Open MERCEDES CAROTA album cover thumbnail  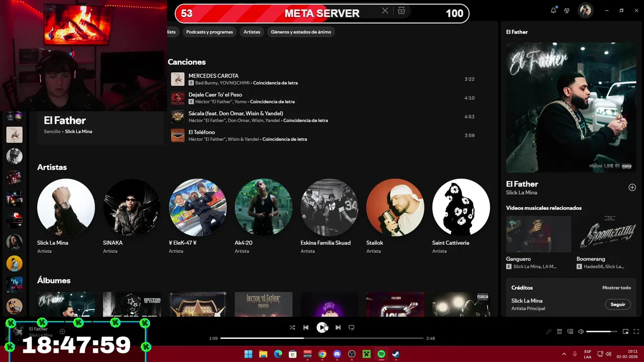pyautogui.click(x=178, y=79)
